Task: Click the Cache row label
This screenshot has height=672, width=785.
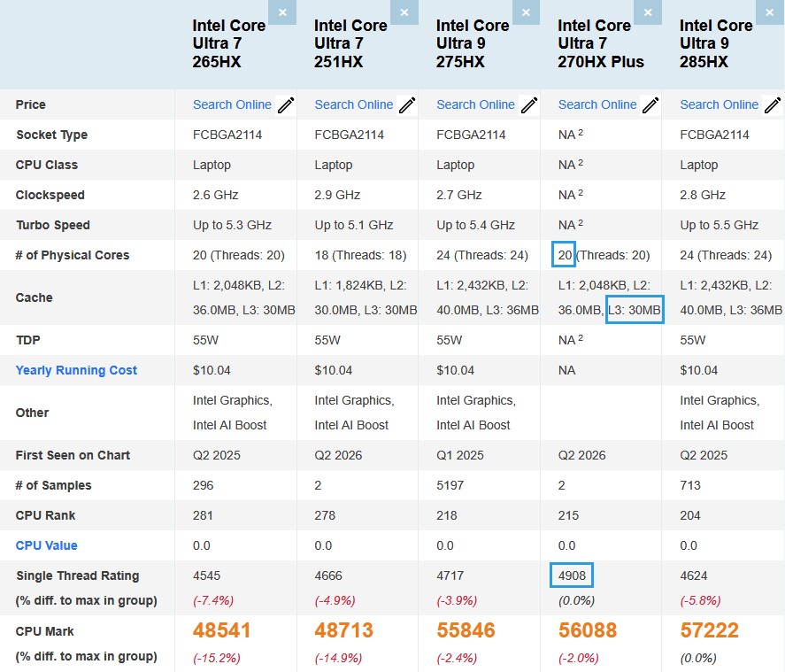Action: click(34, 297)
